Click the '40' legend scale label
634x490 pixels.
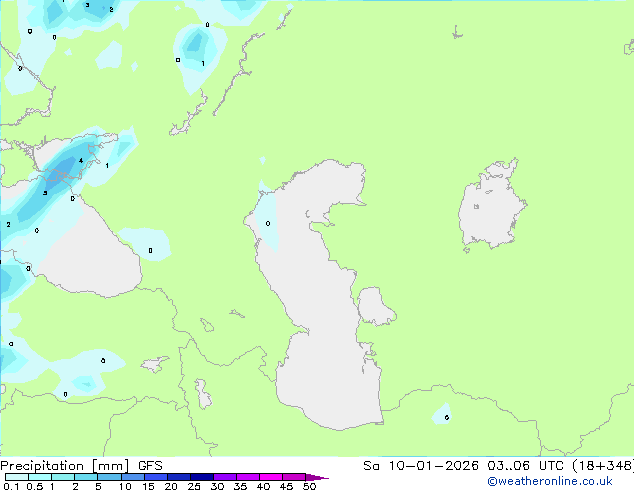(x=263, y=486)
